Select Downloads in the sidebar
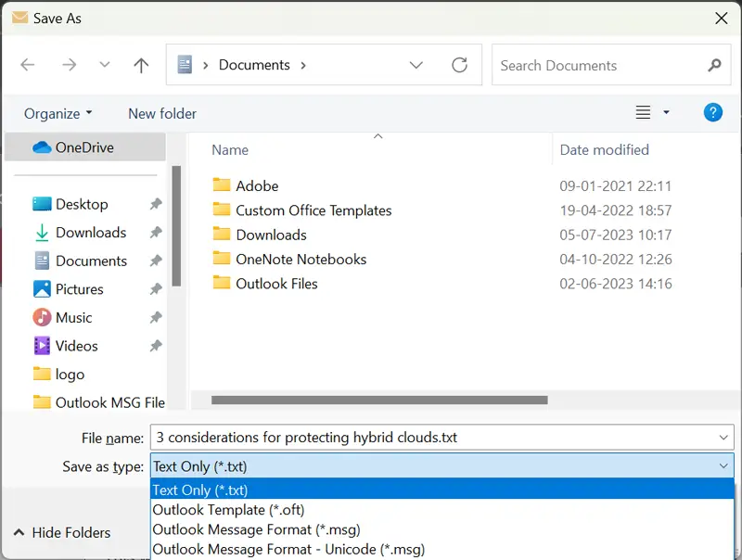 pos(90,233)
